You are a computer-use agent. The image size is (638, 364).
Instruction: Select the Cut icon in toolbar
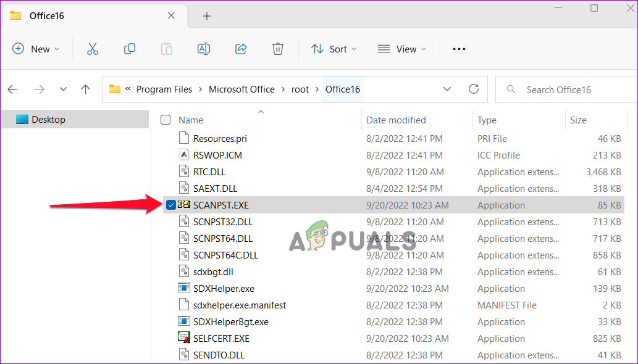coord(93,49)
